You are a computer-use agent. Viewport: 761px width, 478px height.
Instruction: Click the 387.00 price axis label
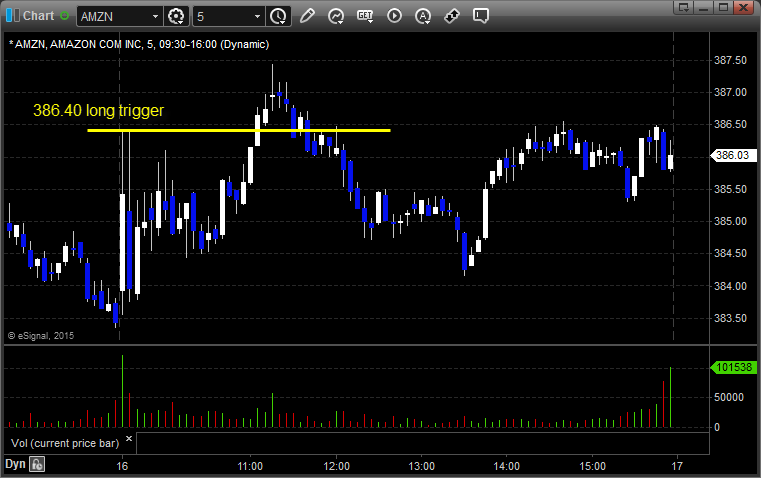(x=730, y=92)
